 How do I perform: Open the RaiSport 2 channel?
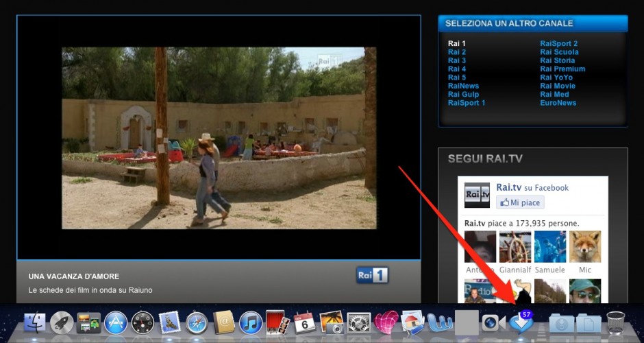tap(558, 44)
